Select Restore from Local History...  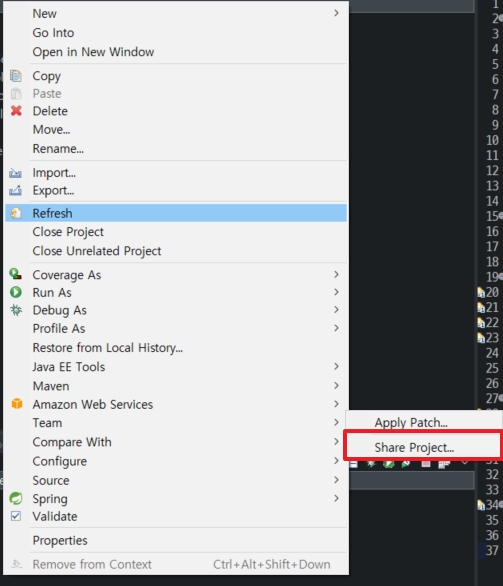108,348
